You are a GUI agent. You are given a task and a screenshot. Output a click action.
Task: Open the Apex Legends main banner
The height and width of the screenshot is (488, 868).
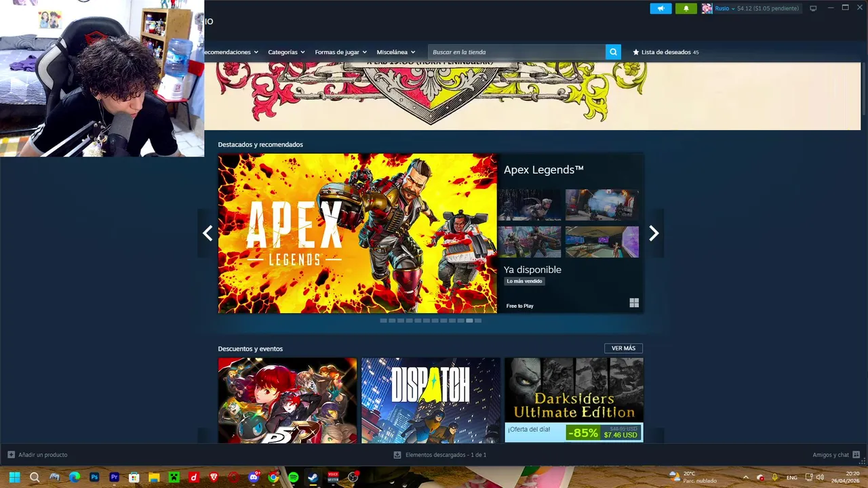click(357, 233)
